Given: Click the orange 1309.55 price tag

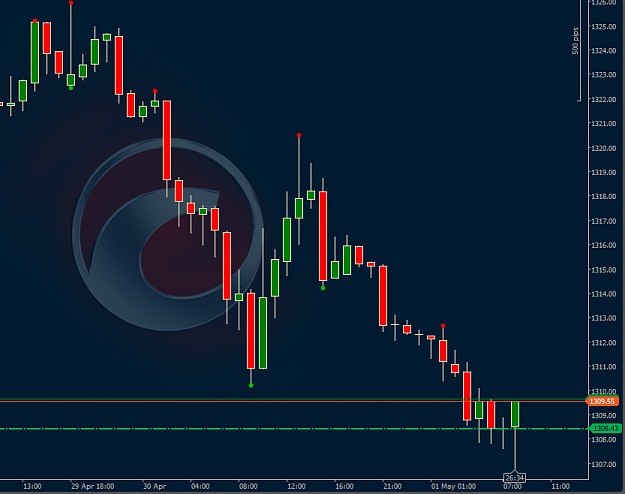Looking at the screenshot, I should point(602,401).
